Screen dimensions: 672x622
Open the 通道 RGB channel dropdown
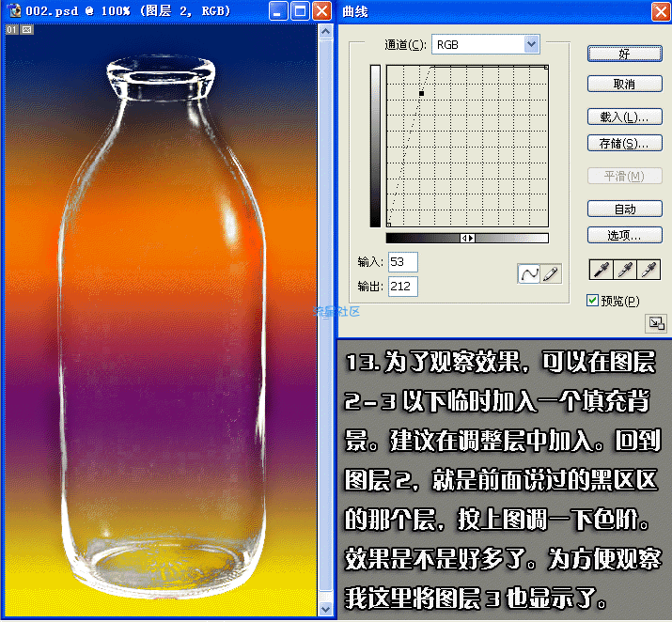531,44
